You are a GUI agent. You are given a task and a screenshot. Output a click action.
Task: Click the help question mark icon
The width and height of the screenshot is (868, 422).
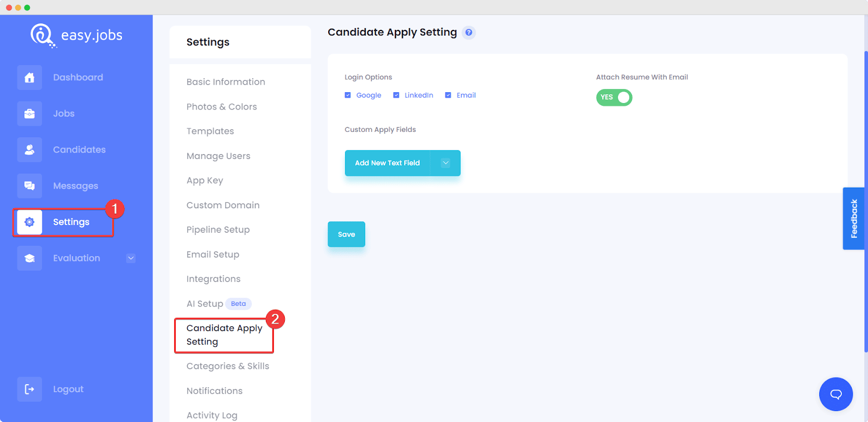click(469, 33)
